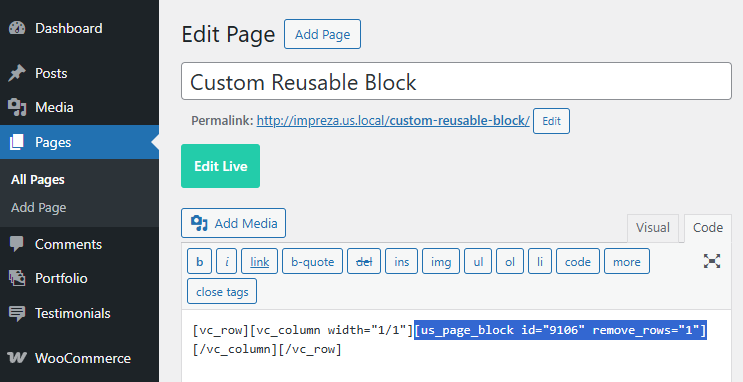Insert bold tag with b button
Screen dimensions: 743x382
coord(199,262)
